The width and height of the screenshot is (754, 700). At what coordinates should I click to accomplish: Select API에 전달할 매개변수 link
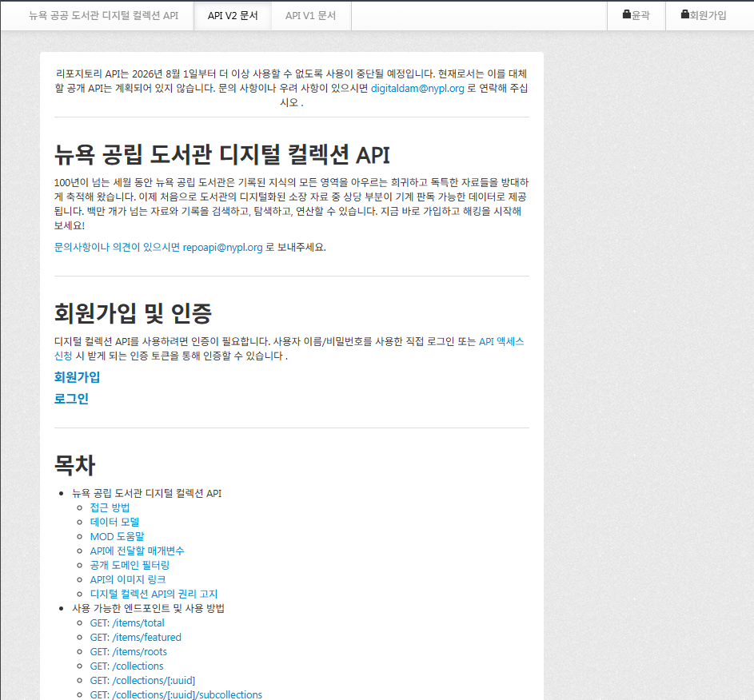137,551
